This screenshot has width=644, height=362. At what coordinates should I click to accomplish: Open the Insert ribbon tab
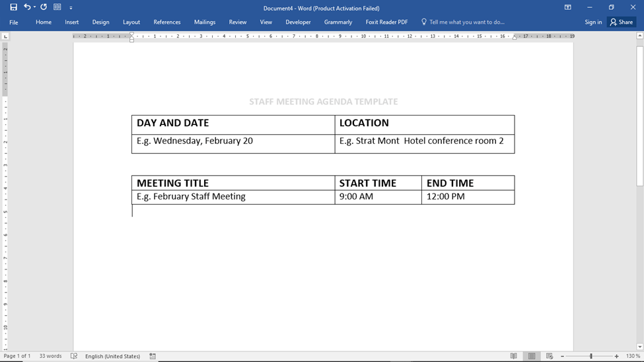pos(72,22)
